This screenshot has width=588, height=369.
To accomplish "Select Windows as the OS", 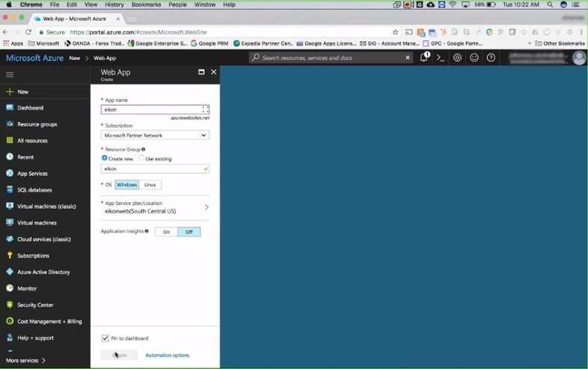I will tap(126, 185).
